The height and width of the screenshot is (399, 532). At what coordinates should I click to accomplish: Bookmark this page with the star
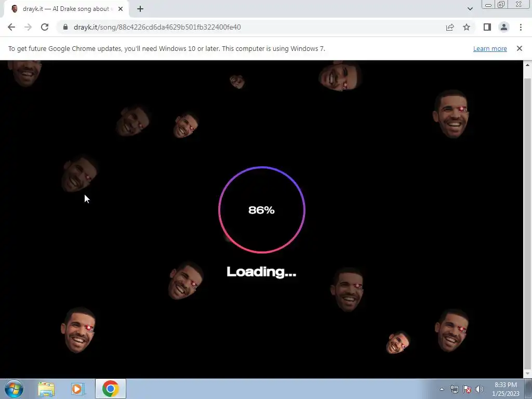[467, 27]
